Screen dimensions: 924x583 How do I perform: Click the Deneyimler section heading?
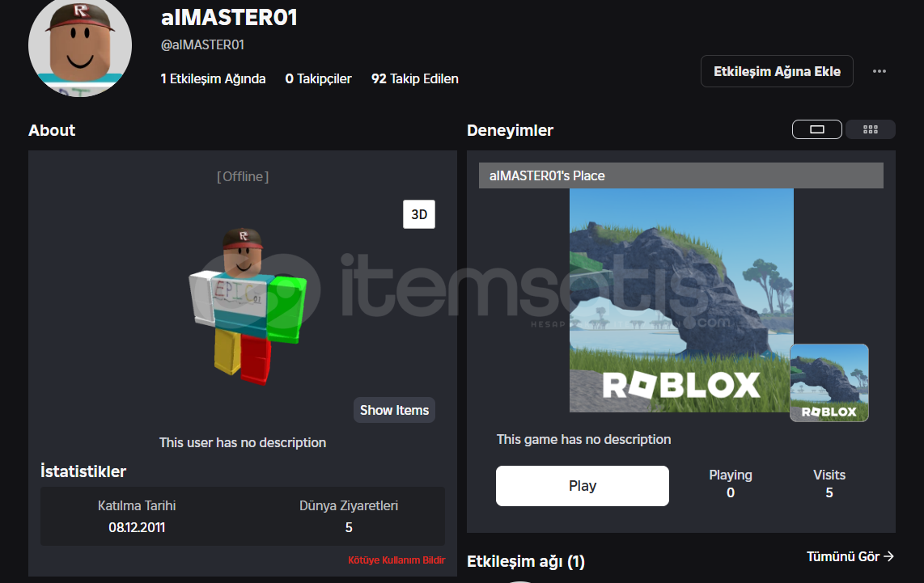pyautogui.click(x=511, y=130)
